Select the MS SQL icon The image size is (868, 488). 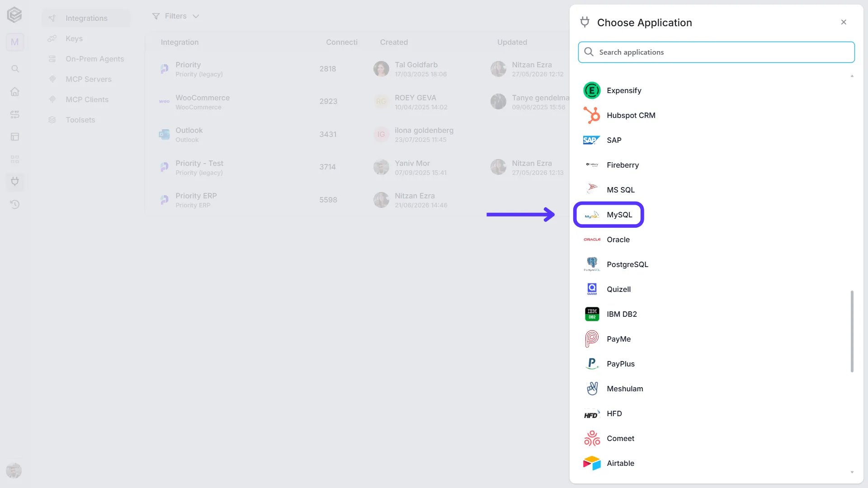(592, 189)
